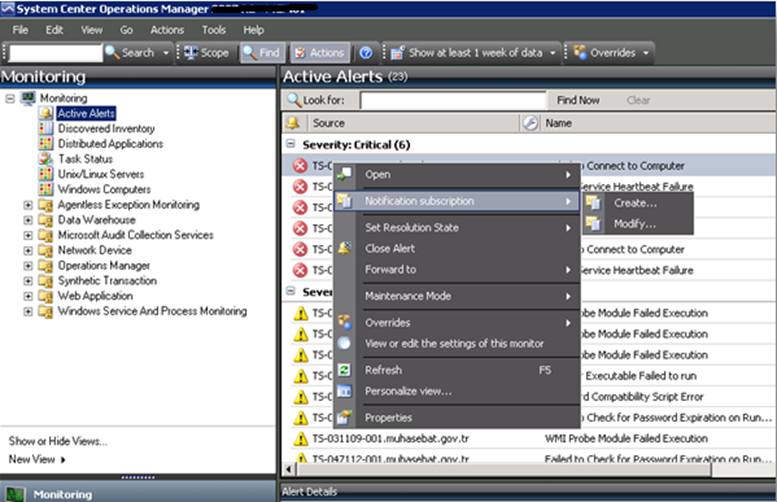Click New View link
Viewport: 777px width, 502px height.
(x=37, y=459)
